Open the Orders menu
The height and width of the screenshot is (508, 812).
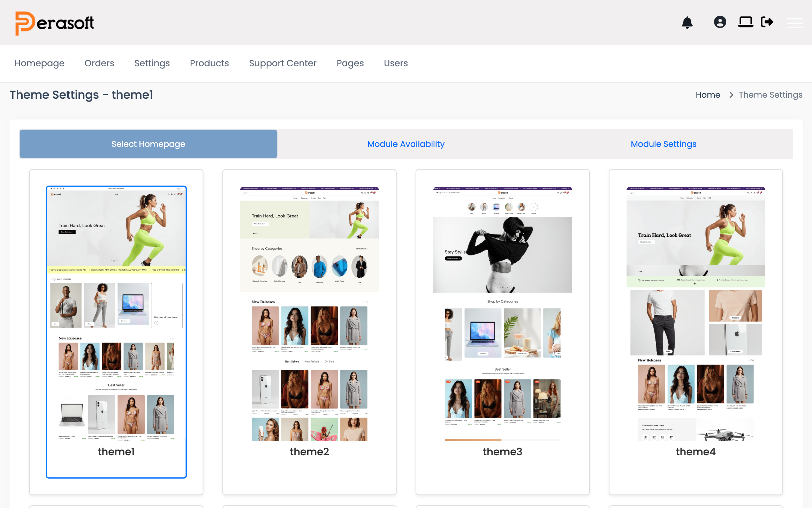tap(99, 63)
